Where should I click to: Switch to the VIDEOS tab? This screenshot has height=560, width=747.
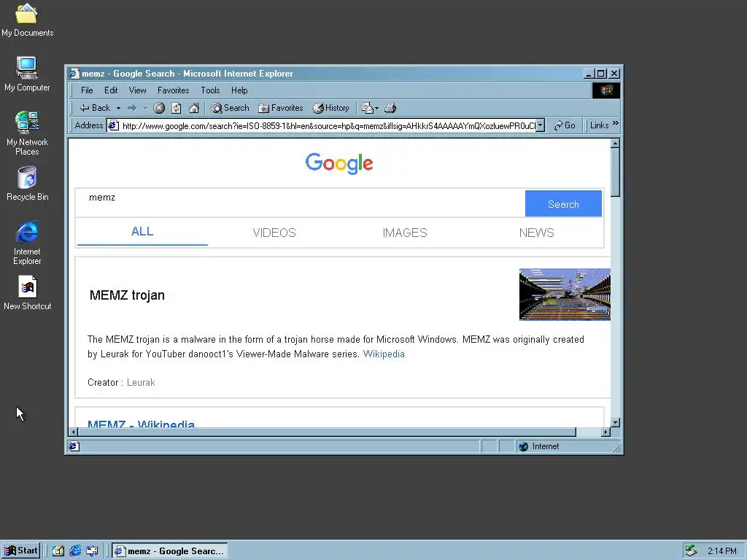click(x=274, y=233)
